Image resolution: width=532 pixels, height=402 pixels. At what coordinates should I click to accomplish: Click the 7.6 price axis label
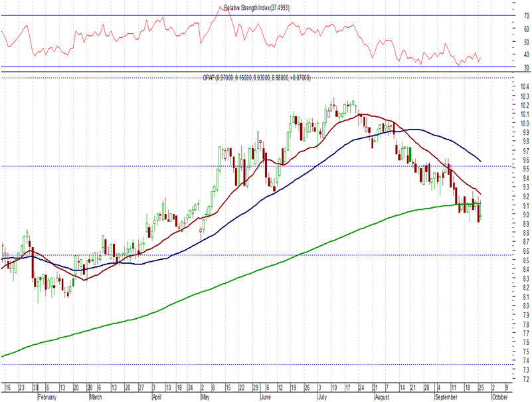(526, 342)
